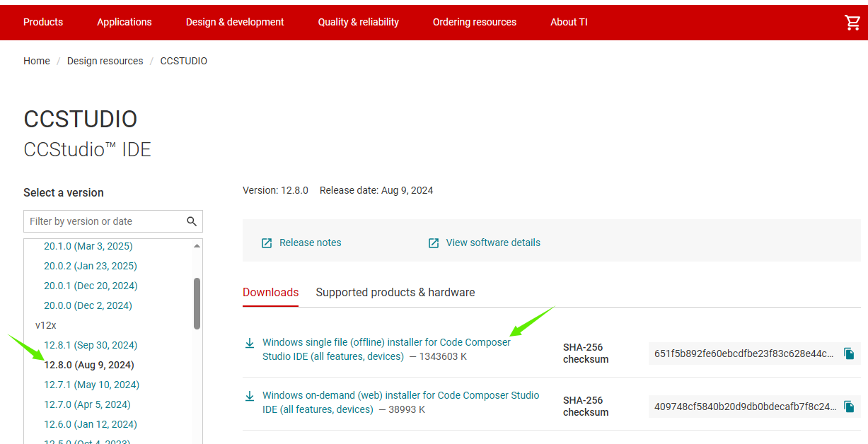Click the Select a version heading
This screenshot has height=444, width=868.
coord(64,192)
